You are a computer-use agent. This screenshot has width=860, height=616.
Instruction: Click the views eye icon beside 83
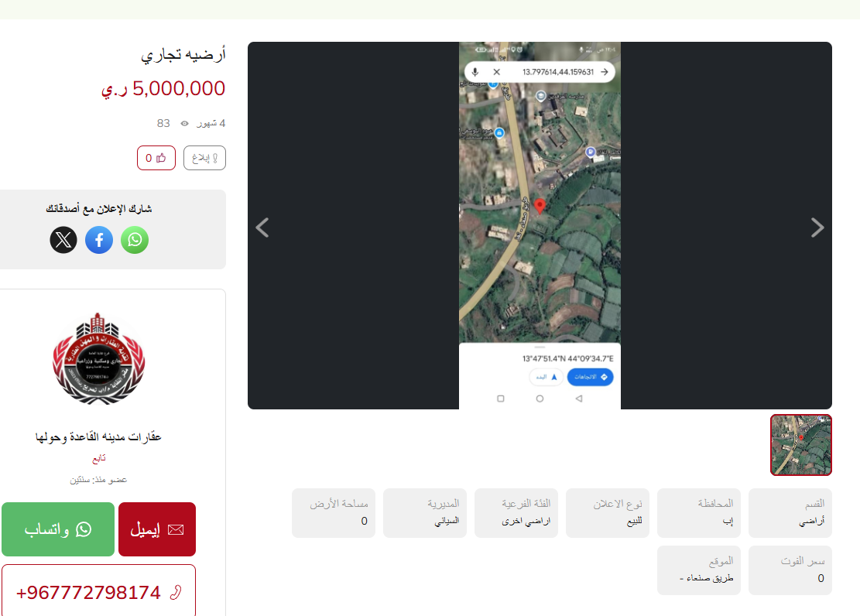click(x=185, y=123)
